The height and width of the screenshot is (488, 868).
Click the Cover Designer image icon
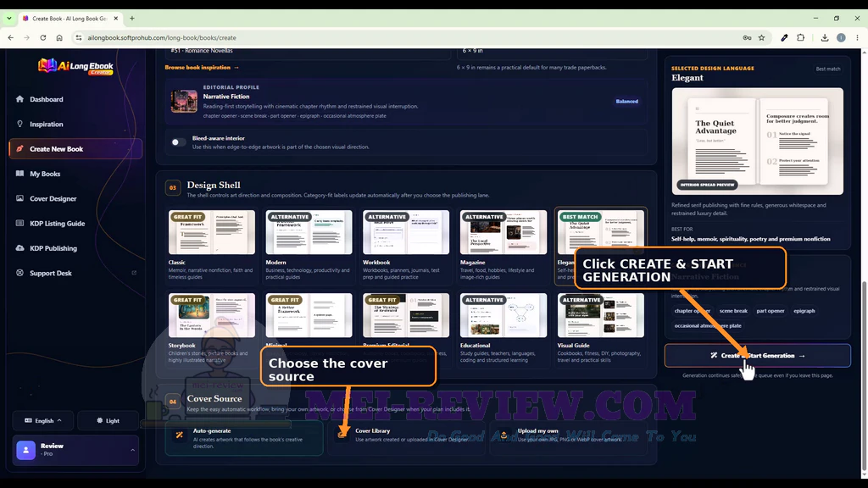coord(20,198)
